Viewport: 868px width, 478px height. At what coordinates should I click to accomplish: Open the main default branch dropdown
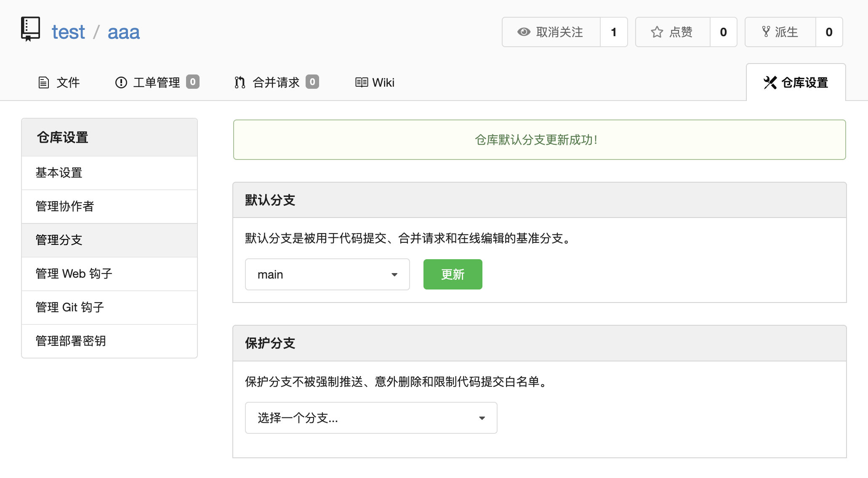point(327,274)
